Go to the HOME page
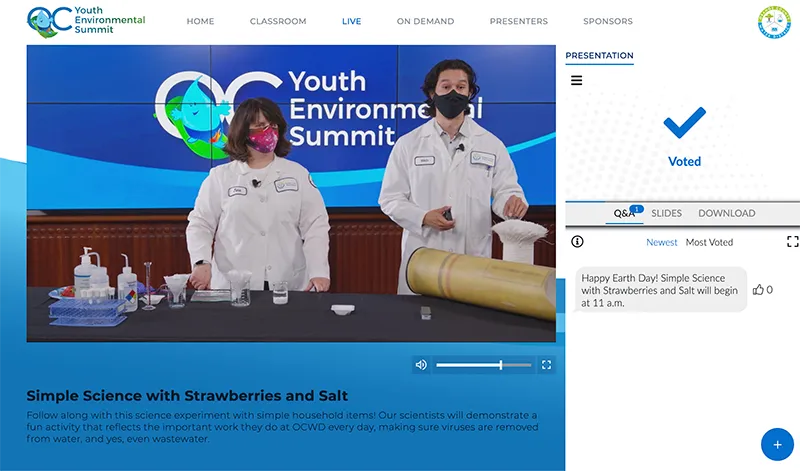The width and height of the screenshot is (800, 471). pyautogui.click(x=200, y=21)
